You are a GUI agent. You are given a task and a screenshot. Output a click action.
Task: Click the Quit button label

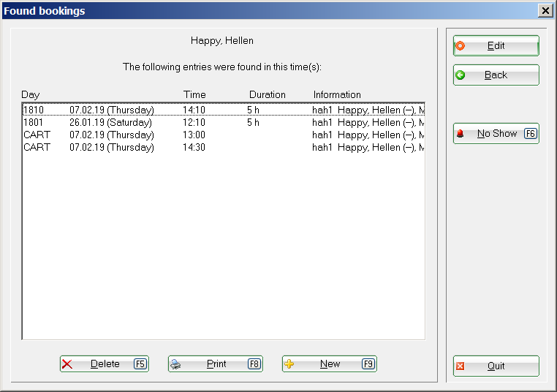tap(496, 366)
